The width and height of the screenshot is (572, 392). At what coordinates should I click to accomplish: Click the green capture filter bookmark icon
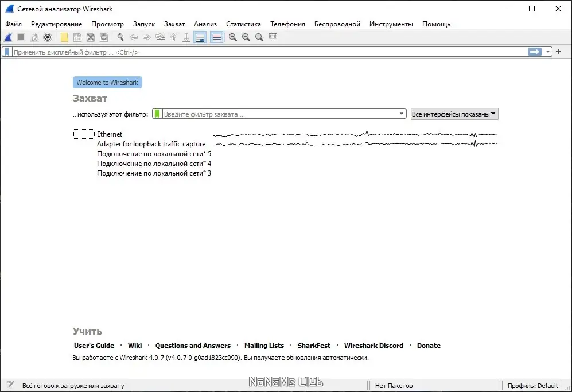[x=157, y=114]
